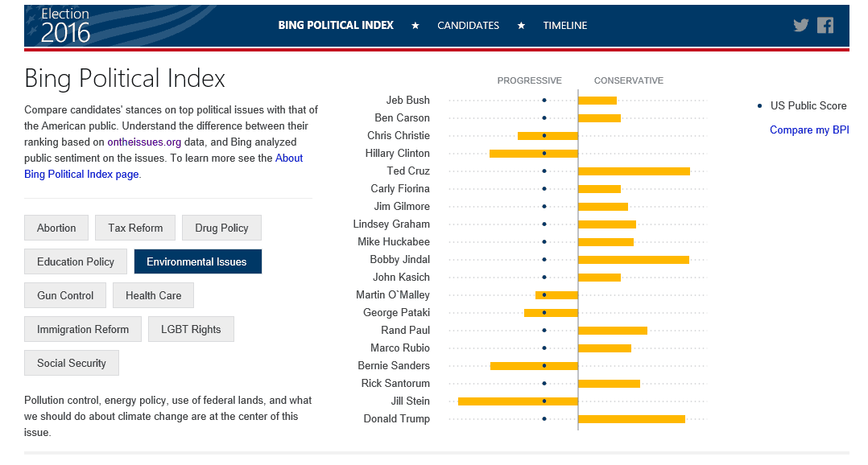
Task: Pick the LGBT Rights issue
Action: coord(191,329)
